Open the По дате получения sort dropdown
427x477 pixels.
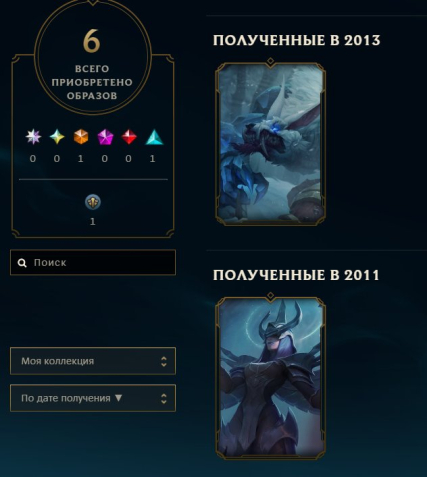point(93,398)
